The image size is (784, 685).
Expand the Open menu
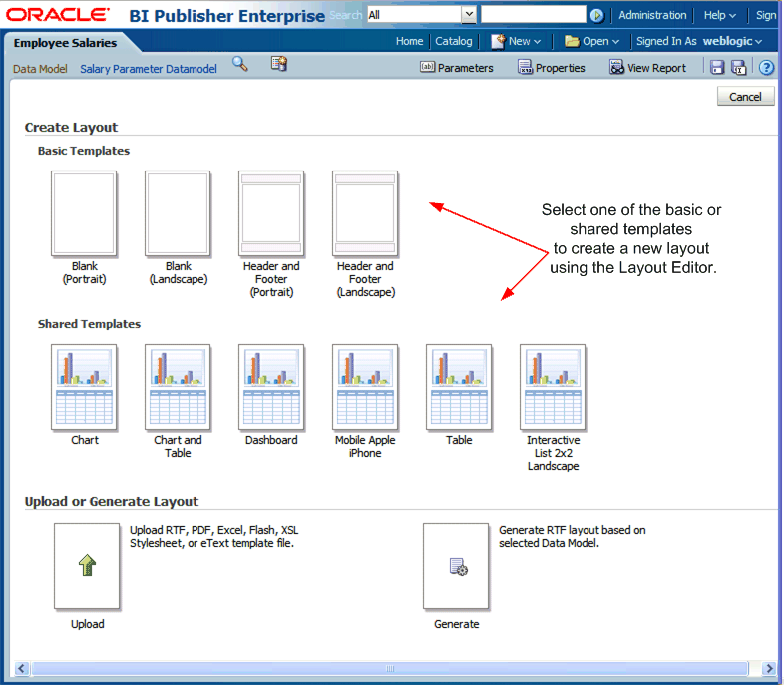coord(592,41)
